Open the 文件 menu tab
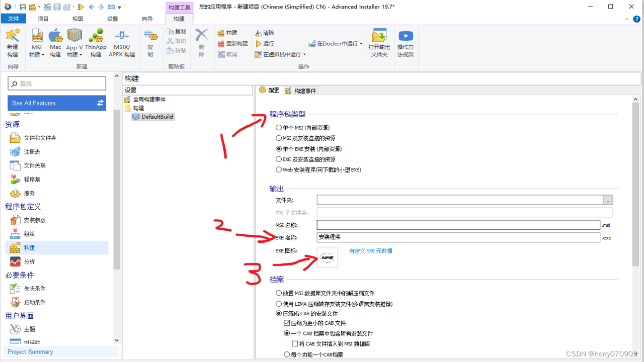 click(14, 19)
